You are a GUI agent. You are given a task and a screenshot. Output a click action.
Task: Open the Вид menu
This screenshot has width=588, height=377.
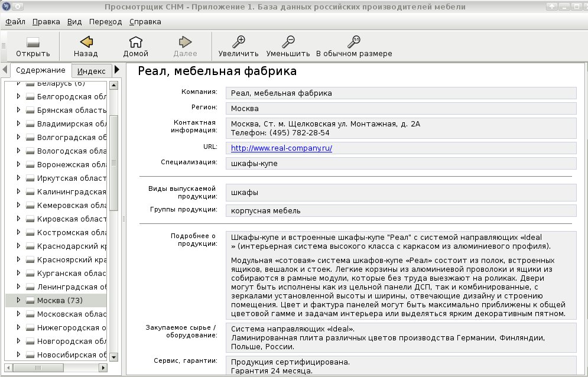click(74, 22)
